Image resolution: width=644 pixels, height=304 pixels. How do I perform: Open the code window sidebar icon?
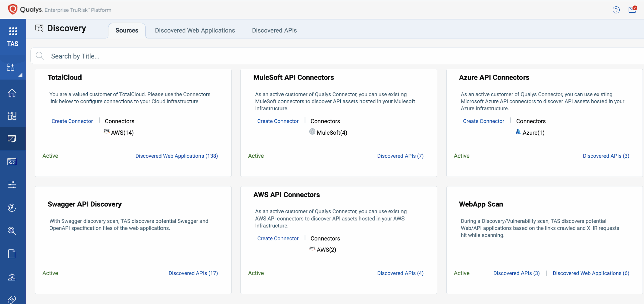coord(12,162)
